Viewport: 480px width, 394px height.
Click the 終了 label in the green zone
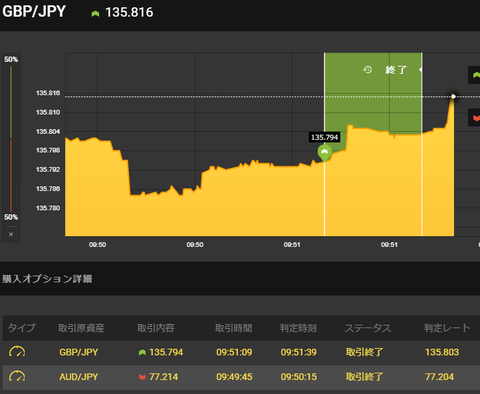pyautogui.click(x=396, y=70)
